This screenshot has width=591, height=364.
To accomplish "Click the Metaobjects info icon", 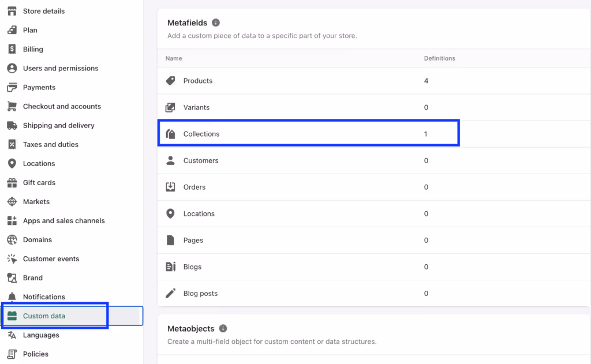I will click(223, 329).
